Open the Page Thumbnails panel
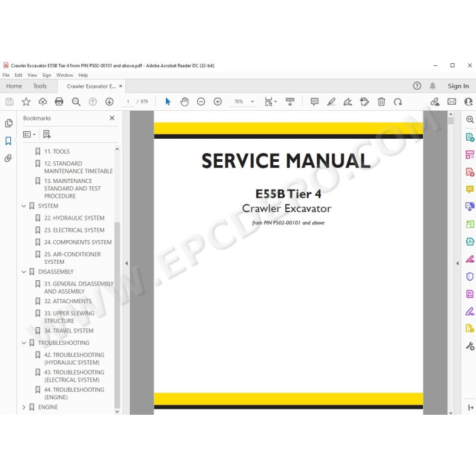476x476 pixels. pyautogui.click(x=8, y=123)
